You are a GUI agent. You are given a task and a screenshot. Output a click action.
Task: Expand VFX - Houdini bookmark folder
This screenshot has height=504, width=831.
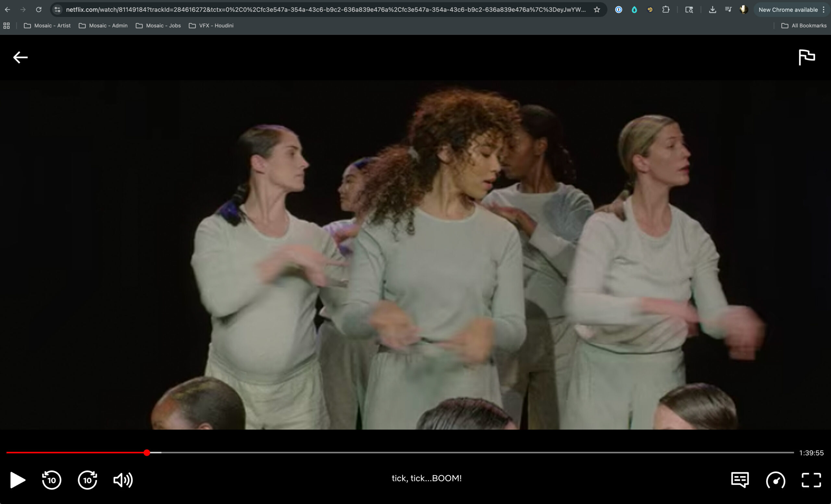coord(211,26)
